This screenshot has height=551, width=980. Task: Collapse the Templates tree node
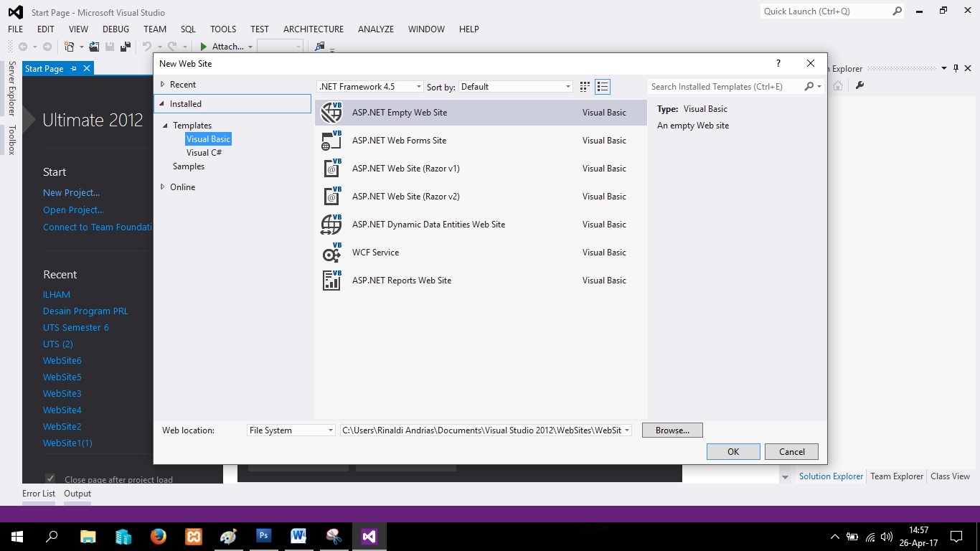[x=165, y=126]
